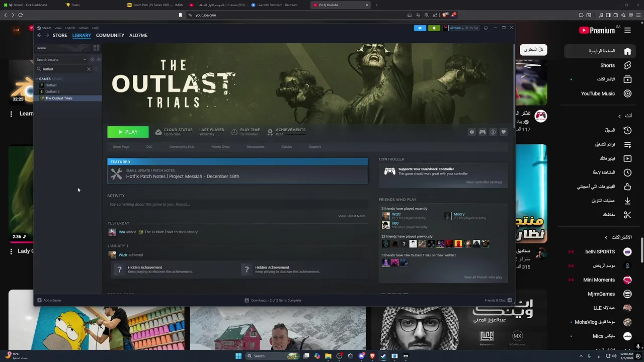The width and height of the screenshot is (644, 362).
Task: Click View Latest News link
Action: pos(352,216)
